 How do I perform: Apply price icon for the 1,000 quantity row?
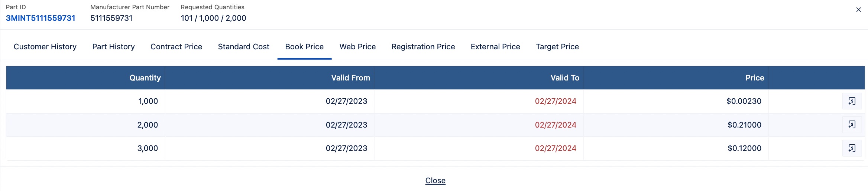(x=852, y=101)
